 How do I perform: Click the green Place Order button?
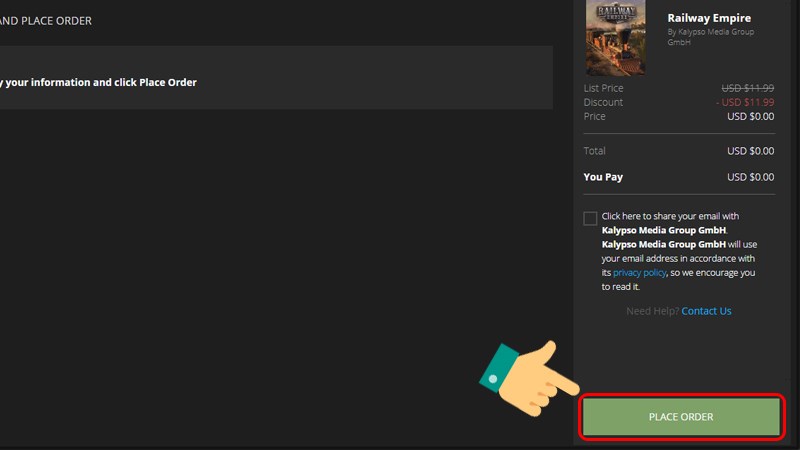coord(681,417)
